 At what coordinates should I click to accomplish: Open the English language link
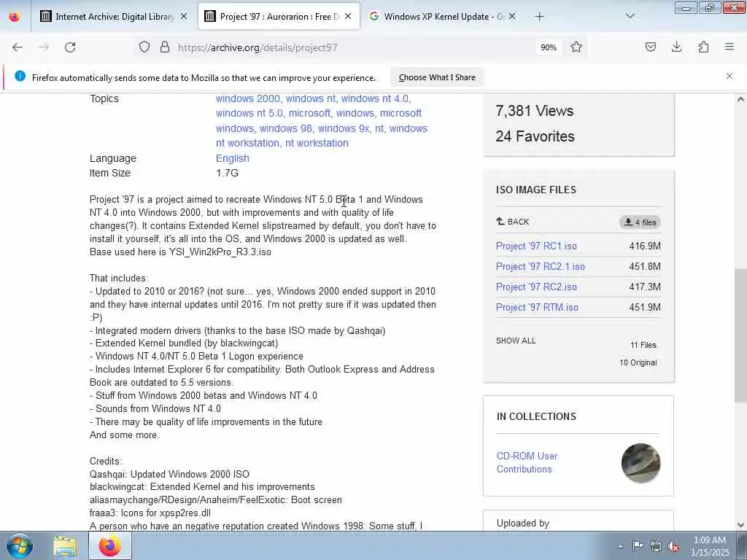(x=233, y=158)
